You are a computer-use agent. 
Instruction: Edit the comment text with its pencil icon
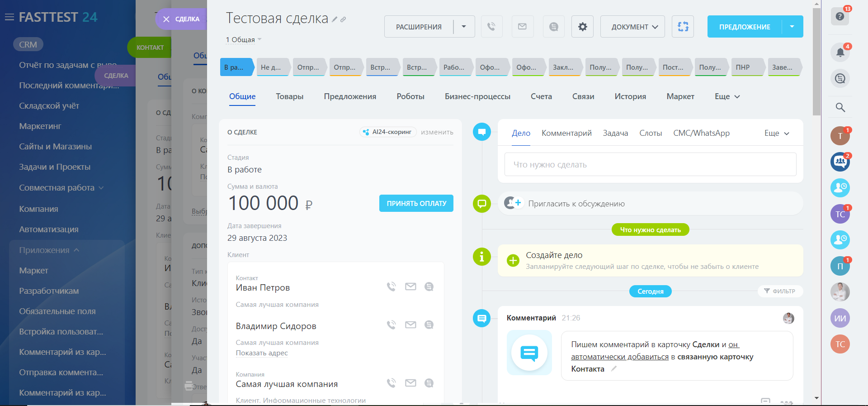point(613,369)
